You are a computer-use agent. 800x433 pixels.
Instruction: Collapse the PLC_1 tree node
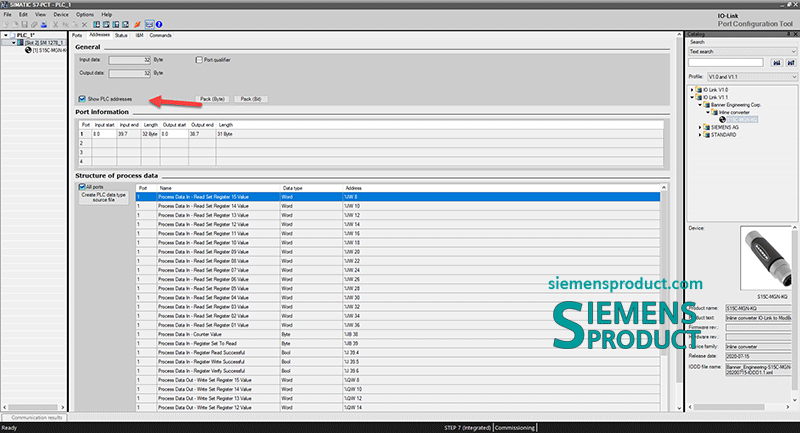tap(6, 35)
